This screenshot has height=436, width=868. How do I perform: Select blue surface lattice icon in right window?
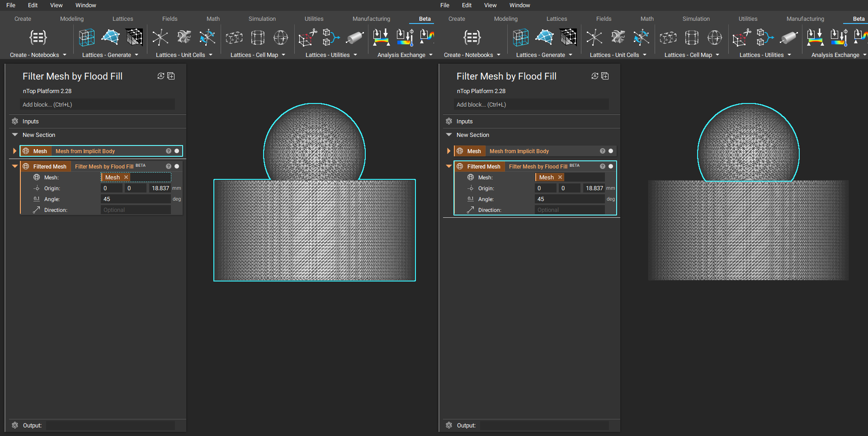click(544, 37)
